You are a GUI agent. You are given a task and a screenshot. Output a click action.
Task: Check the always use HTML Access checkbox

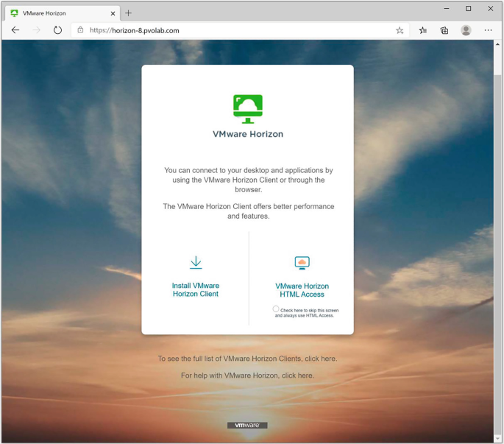click(x=276, y=309)
